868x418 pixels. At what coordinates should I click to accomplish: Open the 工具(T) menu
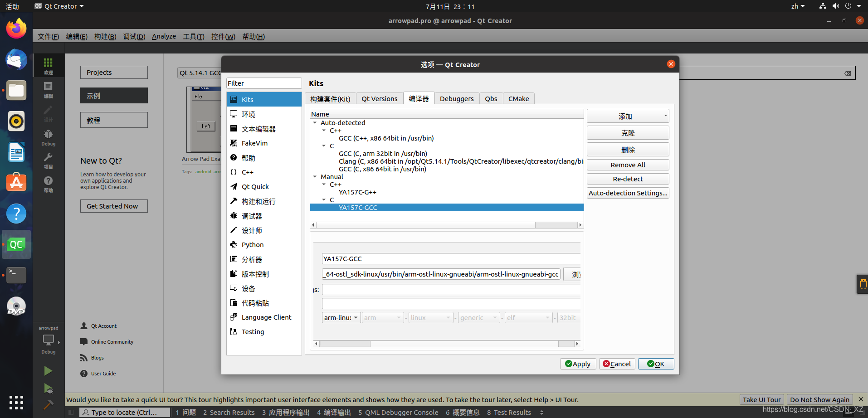194,36
